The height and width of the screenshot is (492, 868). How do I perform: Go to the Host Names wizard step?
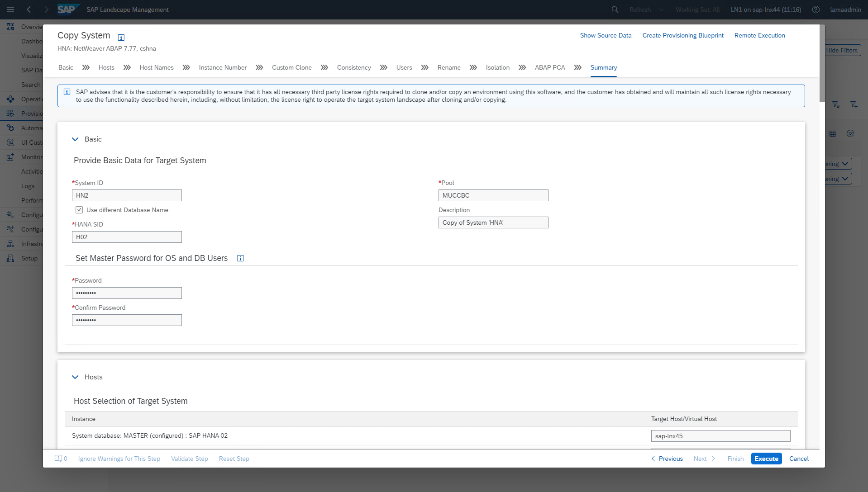click(157, 67)
